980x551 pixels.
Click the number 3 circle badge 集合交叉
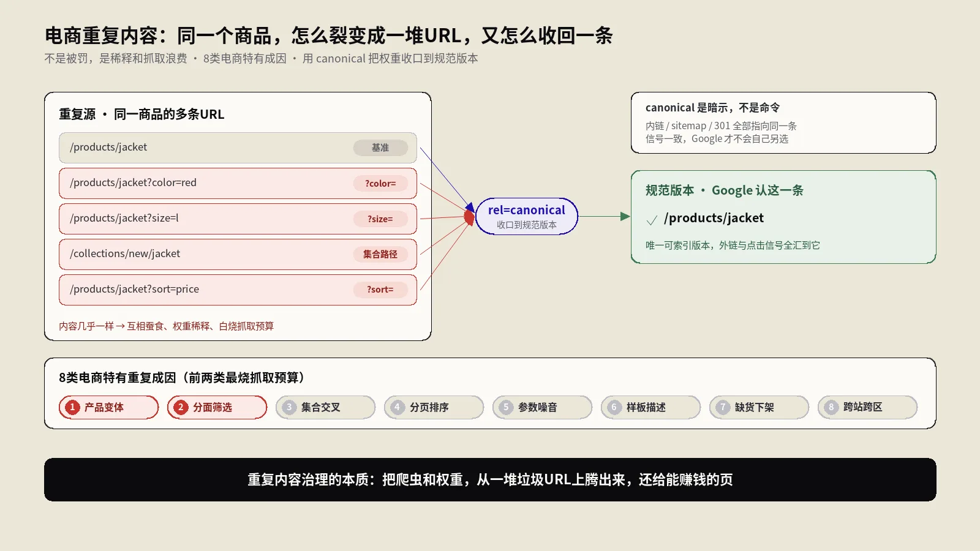289,407
